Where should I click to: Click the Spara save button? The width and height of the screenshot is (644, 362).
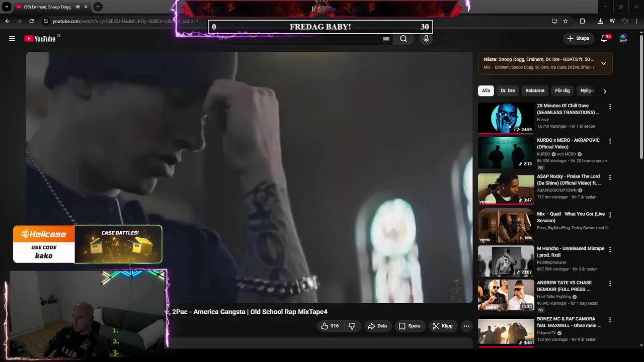coord(410,326)
